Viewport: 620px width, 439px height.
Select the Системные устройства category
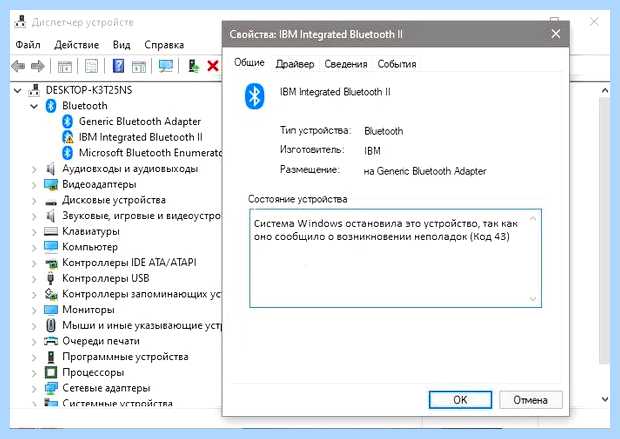117,404
